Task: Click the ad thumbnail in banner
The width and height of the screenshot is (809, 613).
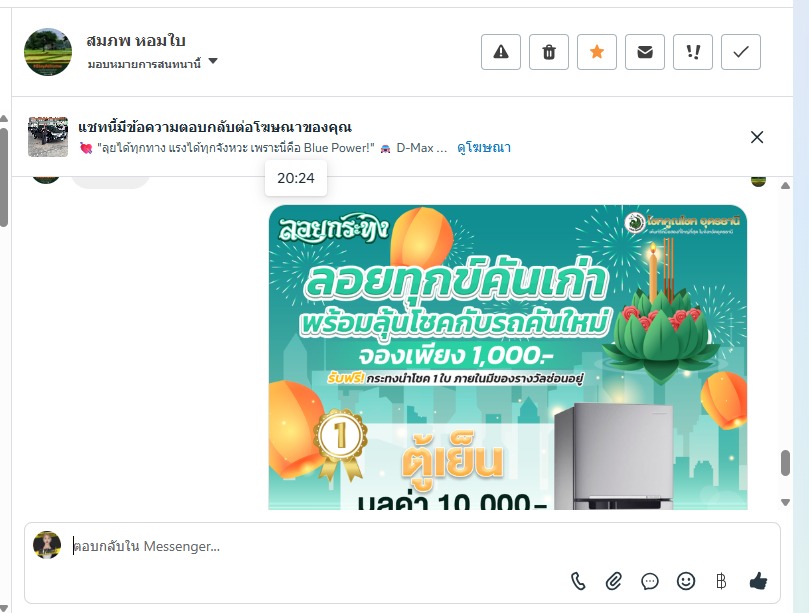Action: coord(48,137)
